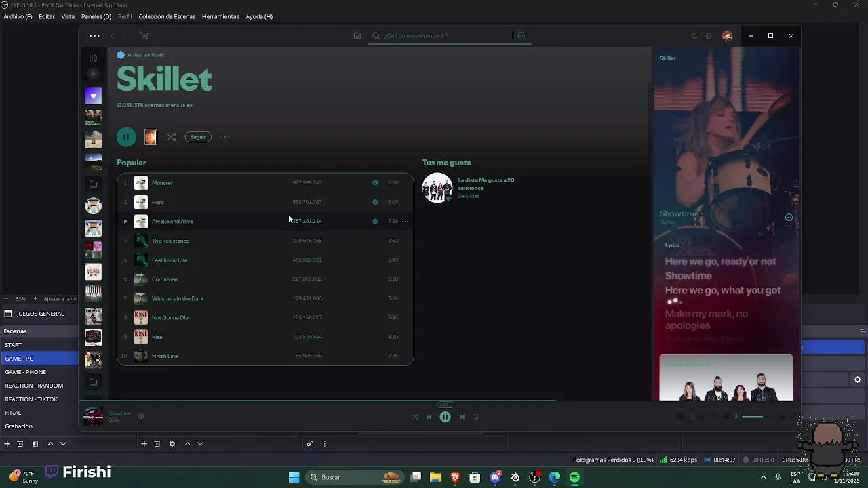Open the more options dots beside Seguir

(225, 137)
